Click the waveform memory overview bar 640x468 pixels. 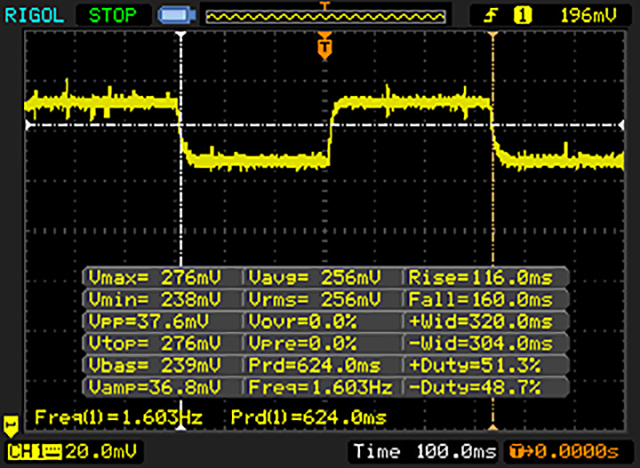pyautogui.click(x=324, y=15)
